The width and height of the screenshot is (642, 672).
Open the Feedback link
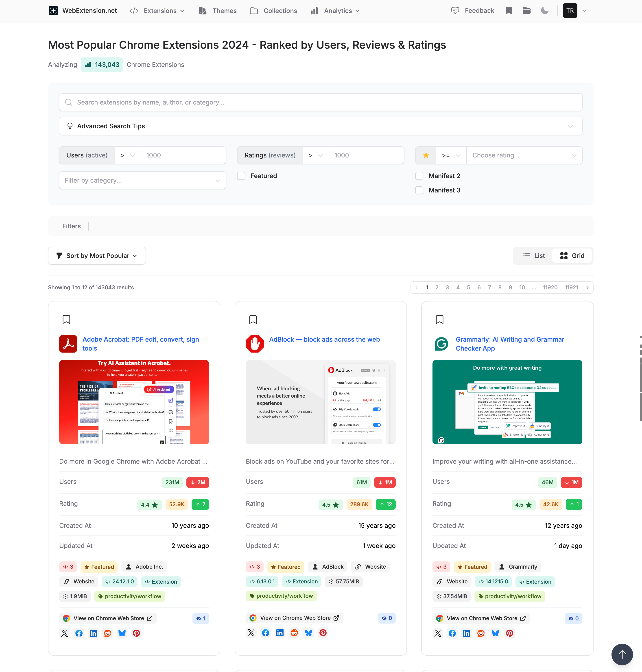[x=473, y=11]
